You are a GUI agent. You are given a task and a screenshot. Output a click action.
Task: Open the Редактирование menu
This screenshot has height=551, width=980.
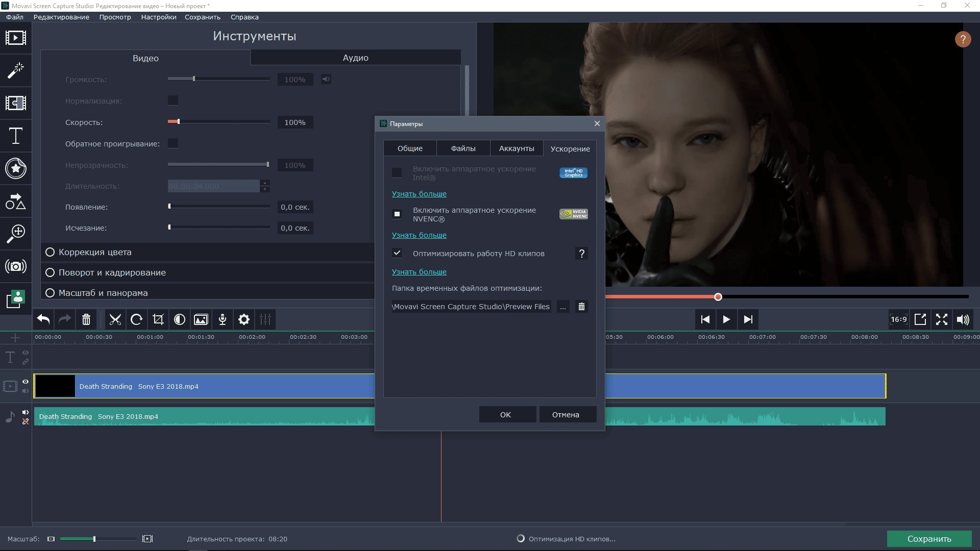tap(61, 17)
